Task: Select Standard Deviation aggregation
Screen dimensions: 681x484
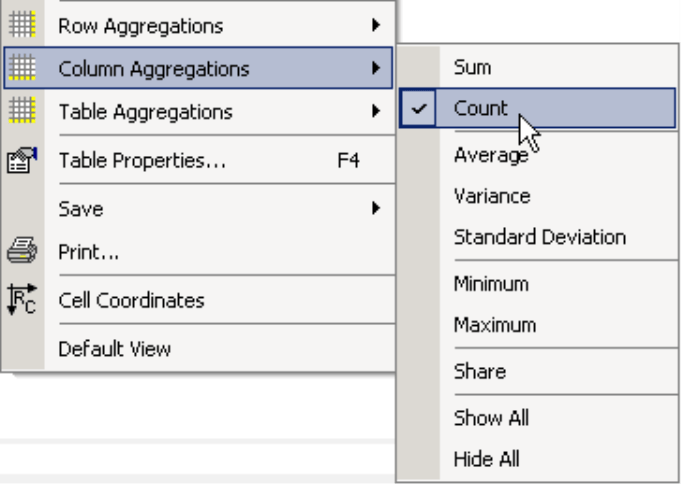Action: (x=537, y=237)
